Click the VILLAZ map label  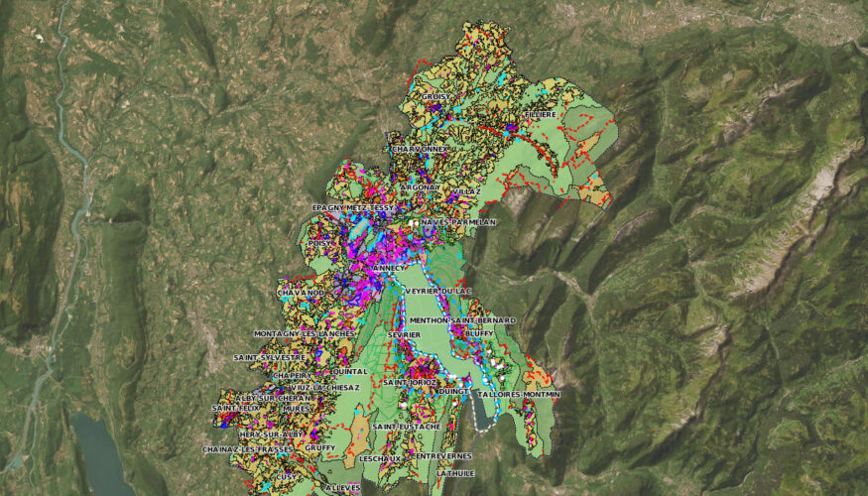pyautogui.click(x=466, y=191)
